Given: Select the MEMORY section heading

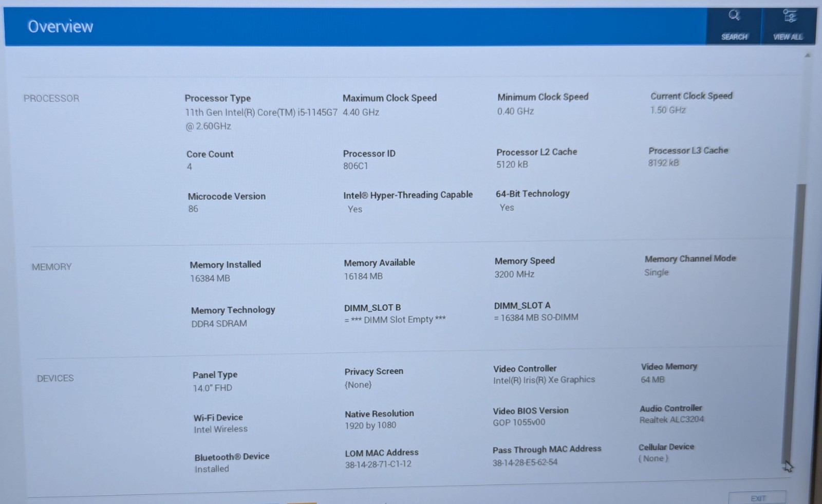Looking at the screenshot, I should coord(51,267).
